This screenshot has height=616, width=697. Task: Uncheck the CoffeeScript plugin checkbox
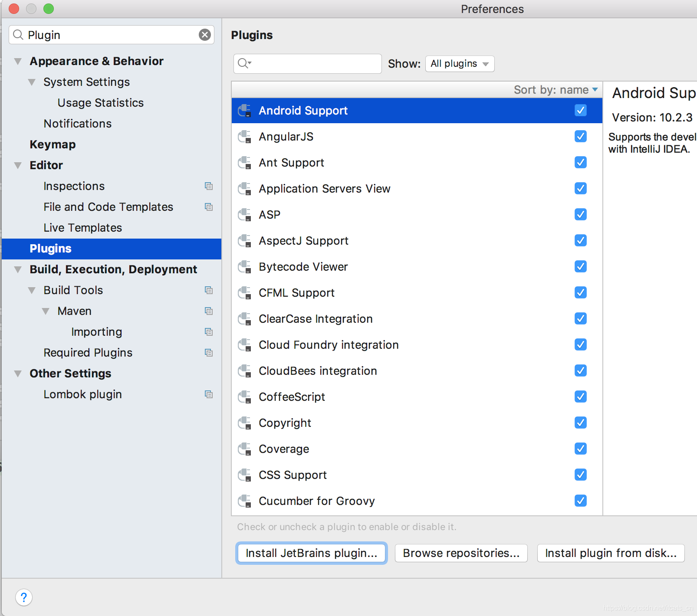click(x=581, y=396)
